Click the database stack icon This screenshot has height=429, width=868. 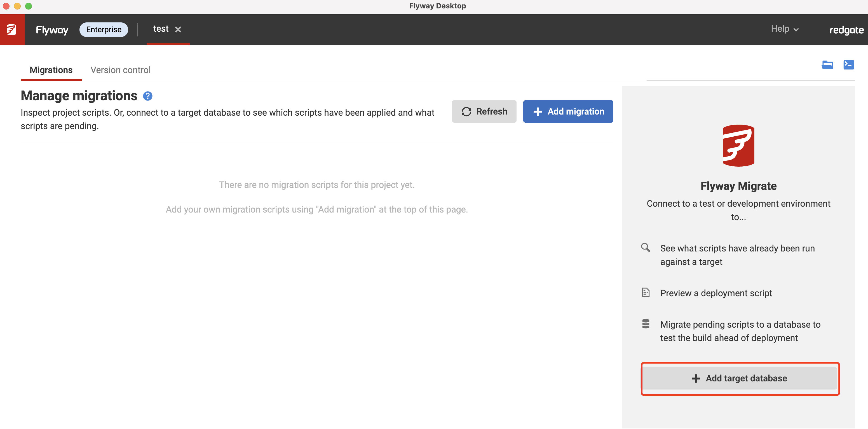click(645, 324)
